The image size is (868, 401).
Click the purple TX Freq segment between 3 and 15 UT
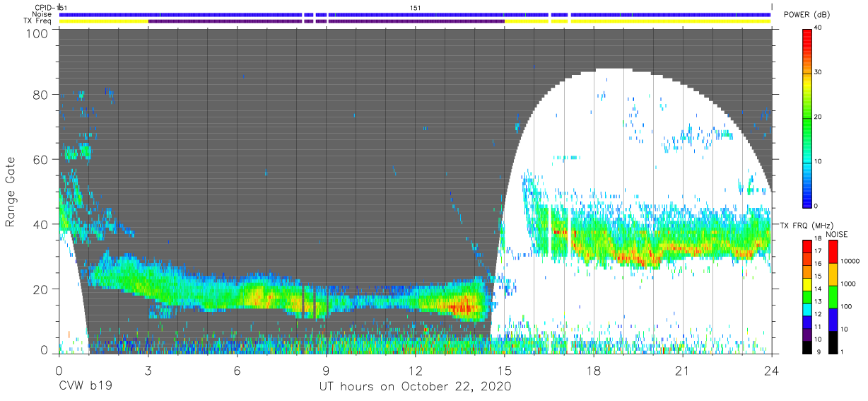click(326, 21)
